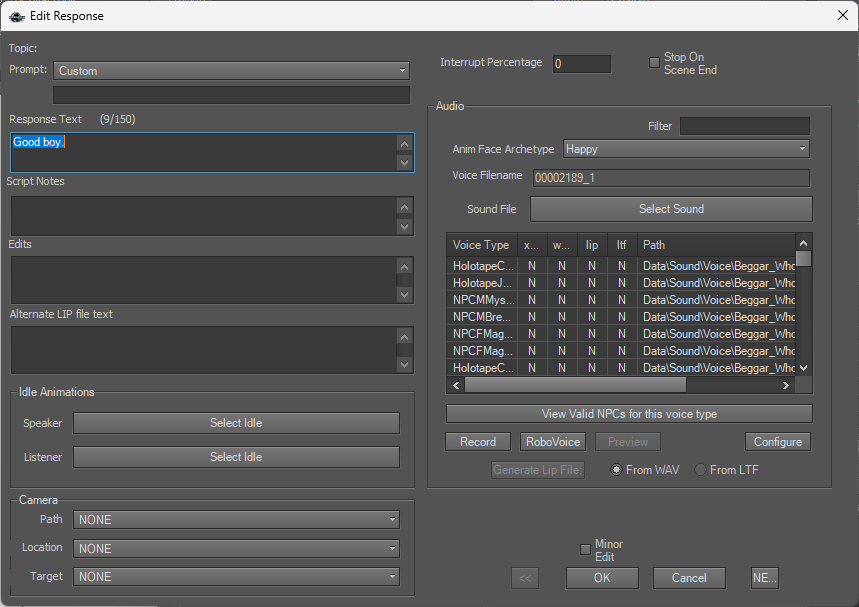859x607 pixels.
Task: Click Edits box scroll up arrow
Action: pyautogui.click(x=404, y=267)
